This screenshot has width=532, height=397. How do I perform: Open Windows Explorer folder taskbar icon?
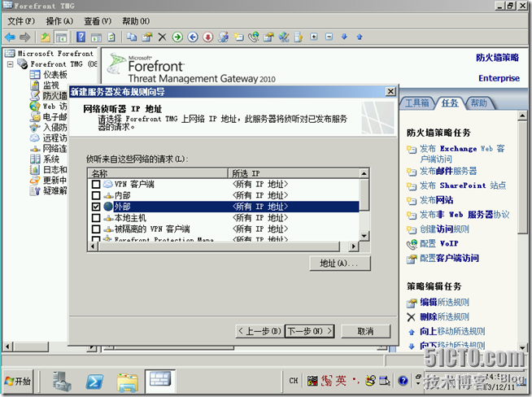tap(127, 382)
